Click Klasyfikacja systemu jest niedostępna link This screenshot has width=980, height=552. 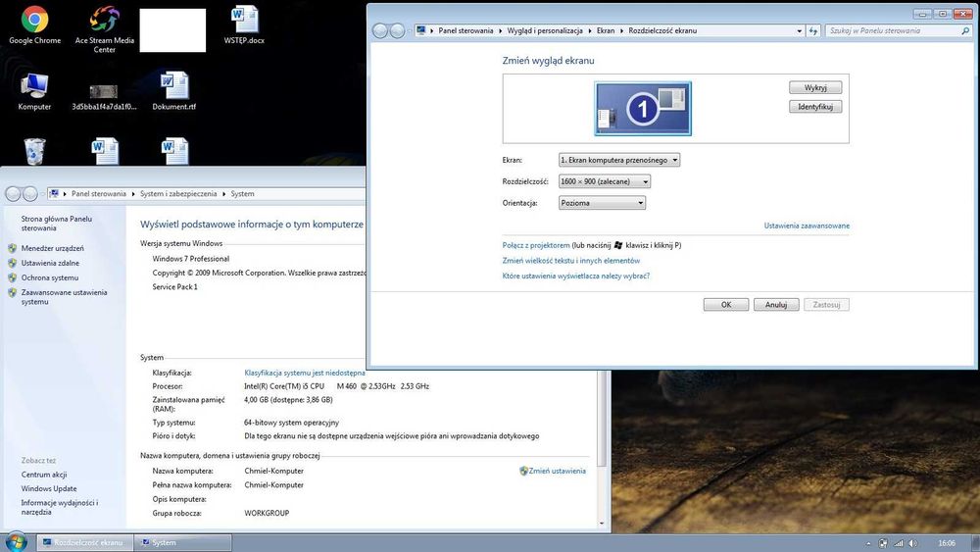(305, 373)
